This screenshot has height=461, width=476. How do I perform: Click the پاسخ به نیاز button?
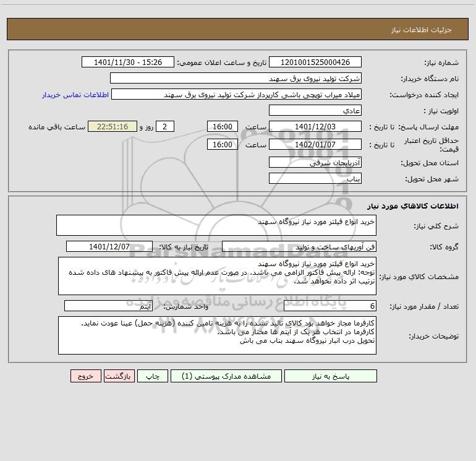[x=331, y=376]
